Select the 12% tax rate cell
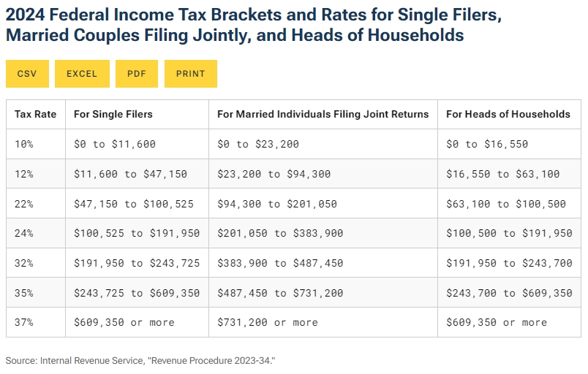 tap(24, 174)
